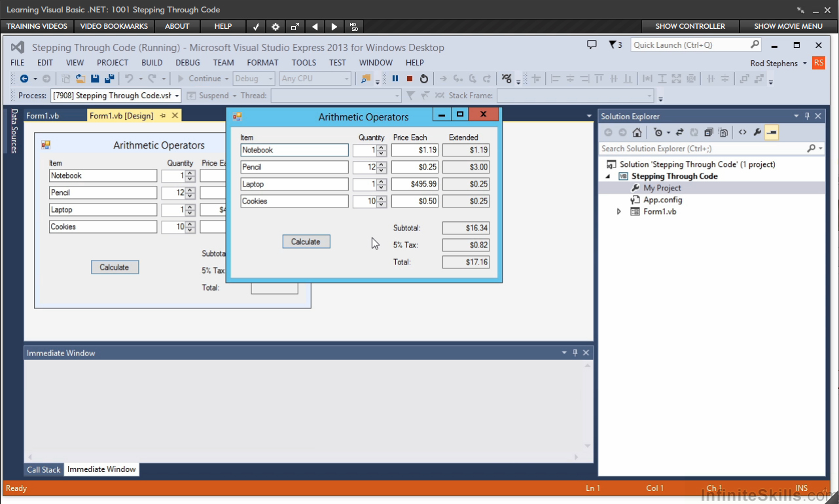
Task: Click the Save All toolbar icon
Action: click(109, 79)
